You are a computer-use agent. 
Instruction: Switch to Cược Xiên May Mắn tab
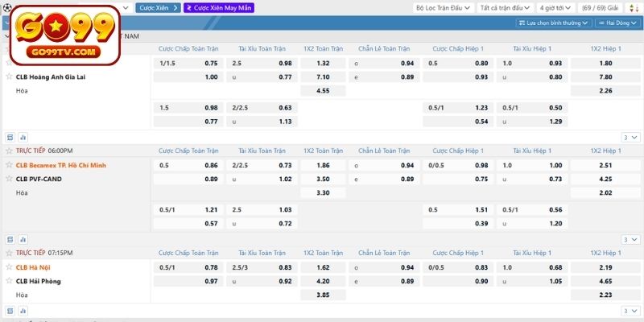tap(218, 8)
